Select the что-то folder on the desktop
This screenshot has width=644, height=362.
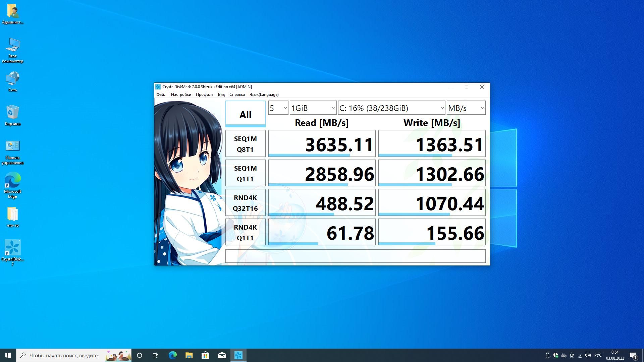[13, 217]
